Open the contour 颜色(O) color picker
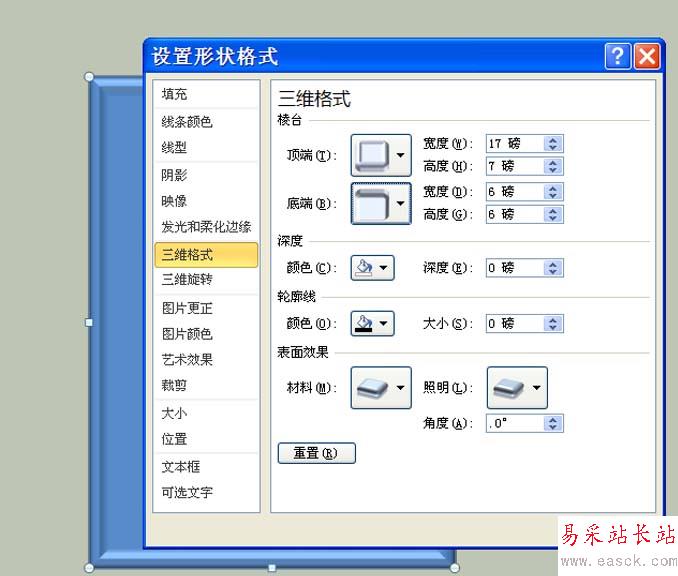 coord(372,323)
